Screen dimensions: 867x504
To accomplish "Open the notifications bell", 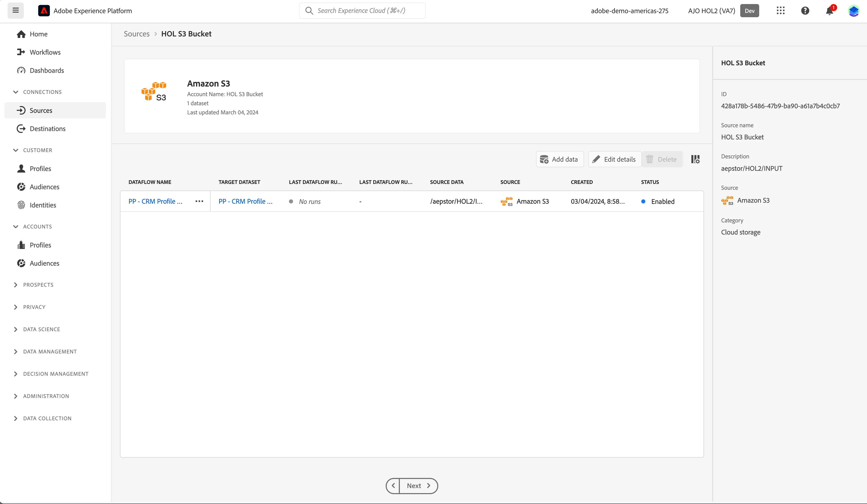I will tap(830, 11).
